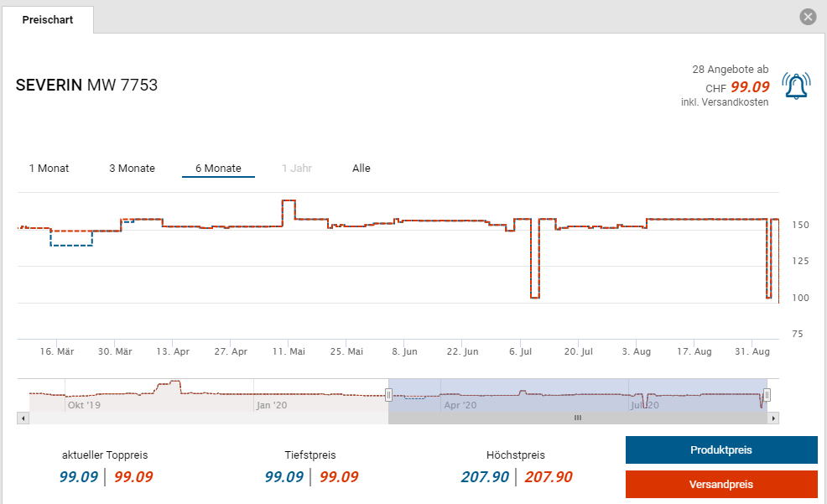Click the price dip near 6. Jul

point(534,298)
